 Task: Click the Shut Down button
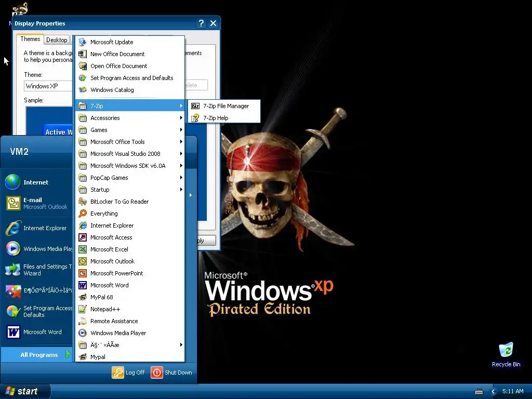[171, 373]
